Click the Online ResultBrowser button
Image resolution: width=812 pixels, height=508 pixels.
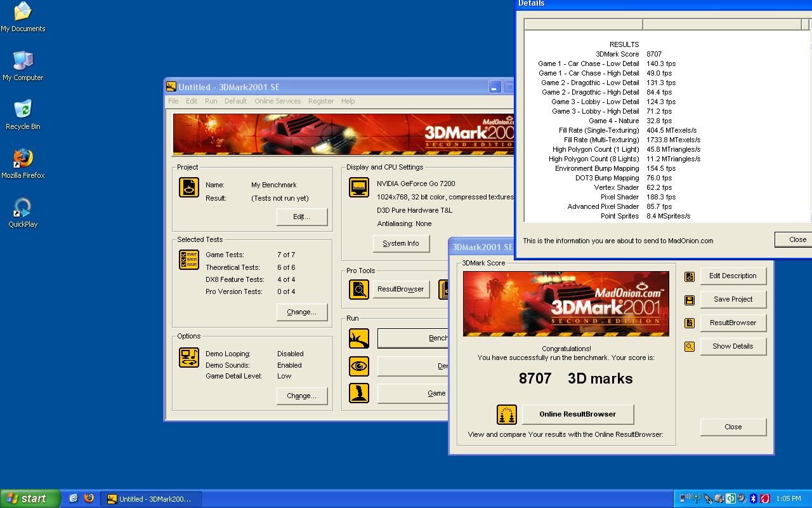578,415
